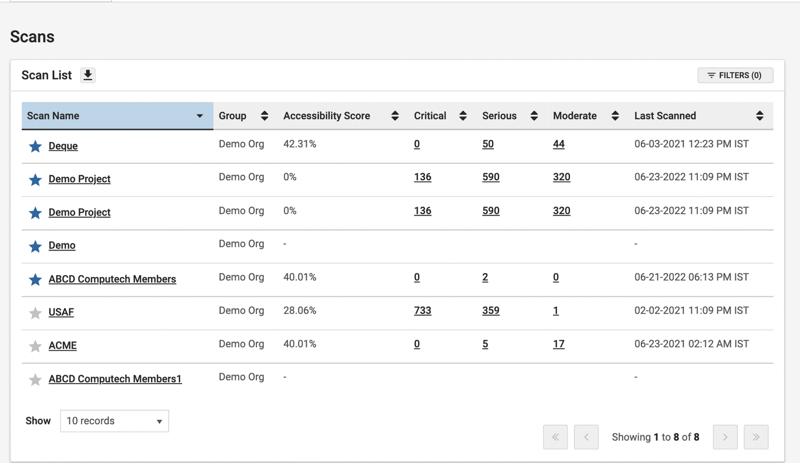Remove star from ABCD Computech Members

35,280
